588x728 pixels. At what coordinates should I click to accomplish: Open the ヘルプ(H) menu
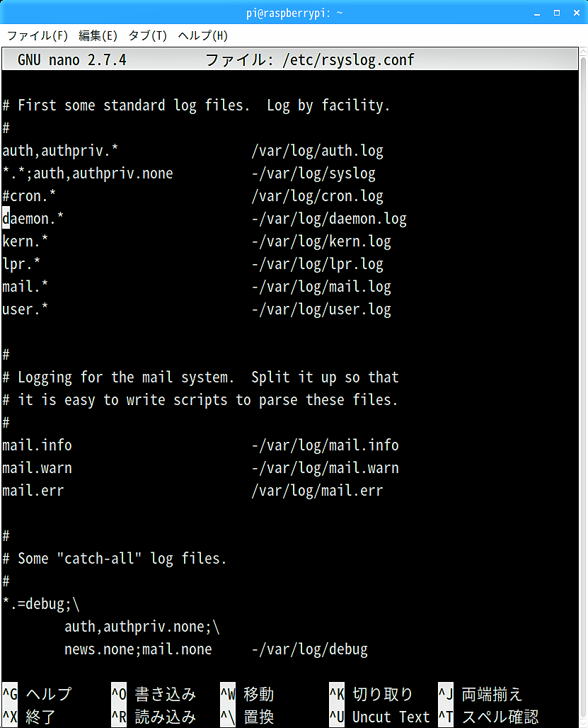(x=202, y=35)
